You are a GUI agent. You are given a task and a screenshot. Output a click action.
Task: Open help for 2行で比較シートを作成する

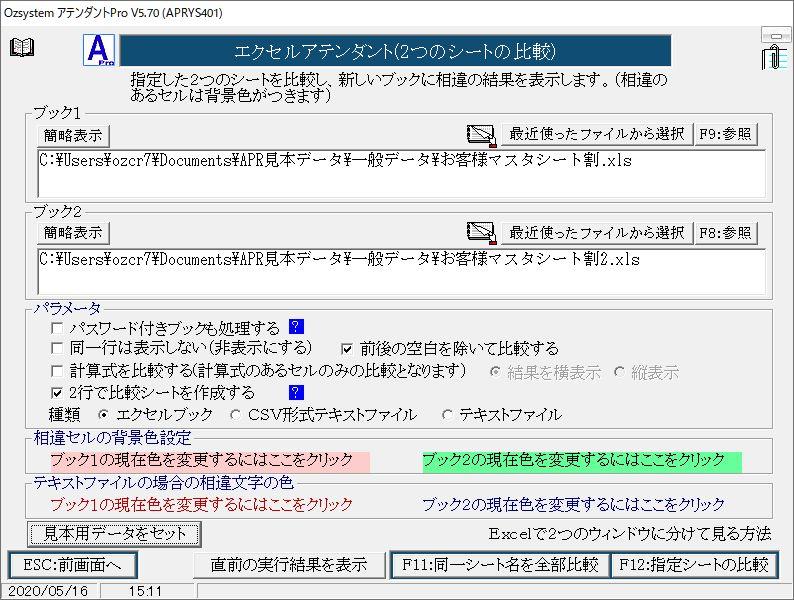(296, 392)
